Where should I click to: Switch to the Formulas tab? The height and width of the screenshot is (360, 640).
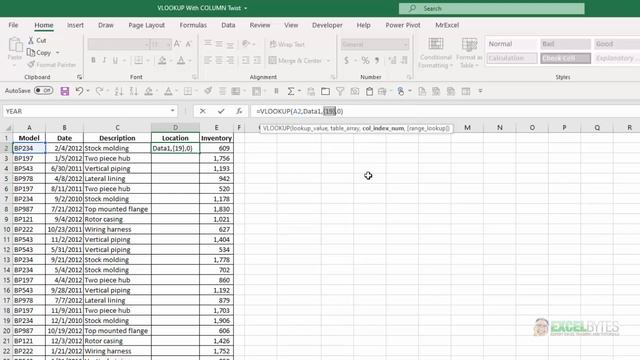point(193,25)
